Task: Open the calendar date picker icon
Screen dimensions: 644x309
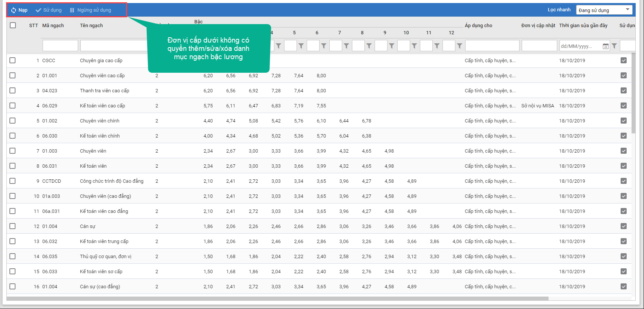Action: click(x=606, y=46)
